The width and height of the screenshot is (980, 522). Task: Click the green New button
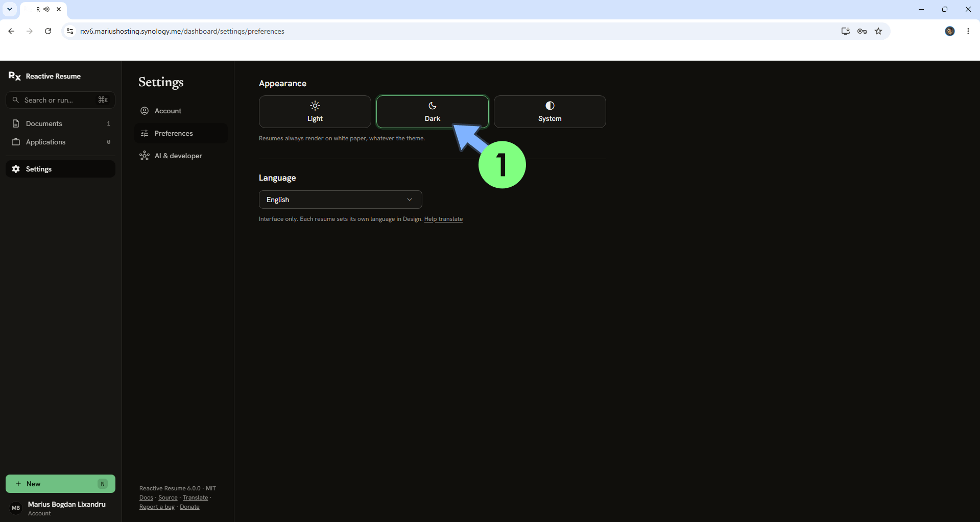point(60,484)
